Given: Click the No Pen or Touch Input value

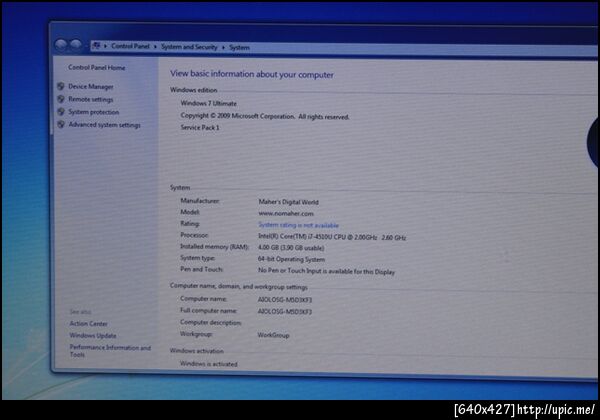Looking at the screenshot, I should coord(326,271).
